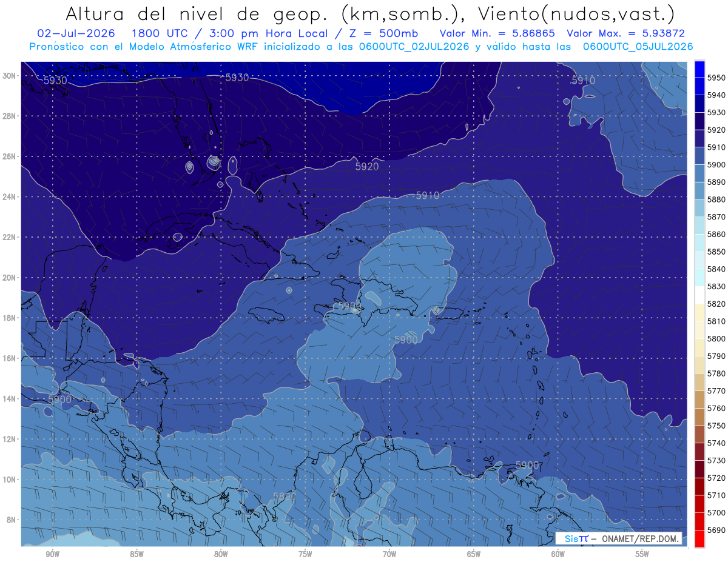The height and width of the screenshot is (562, 728).
Task: Click the 65W longitude axis label
Action: [474, 554]
